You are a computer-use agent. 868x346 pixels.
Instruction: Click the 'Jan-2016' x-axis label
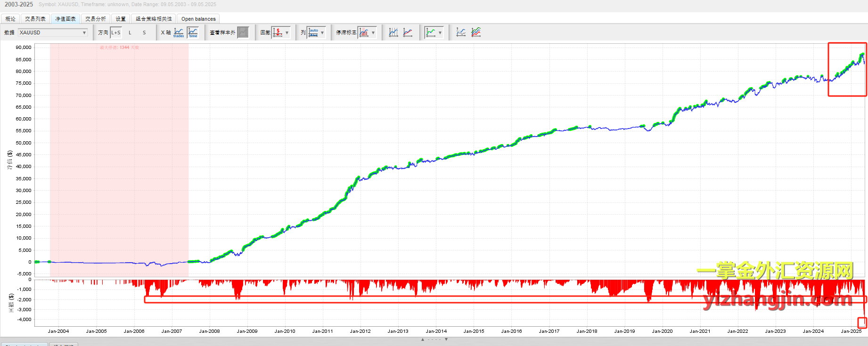click(x=511, y=331)
